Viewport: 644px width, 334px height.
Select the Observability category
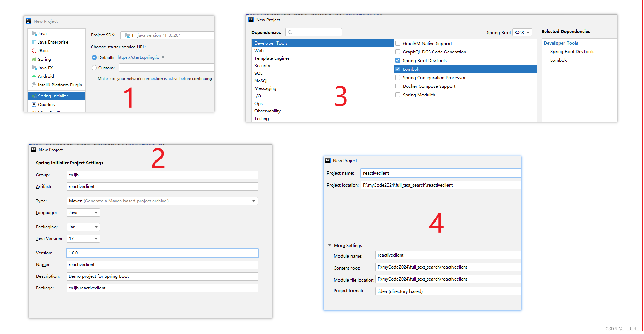click(x=323, y=111)
